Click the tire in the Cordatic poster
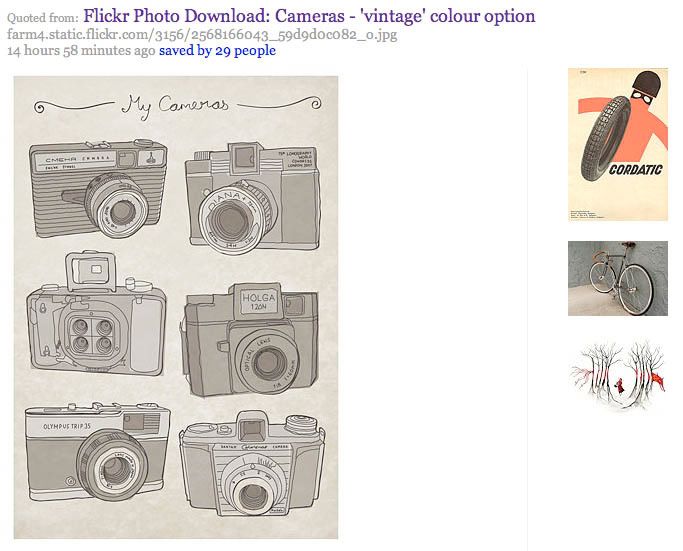Screen dimensions: 683x551 [606, 139]
